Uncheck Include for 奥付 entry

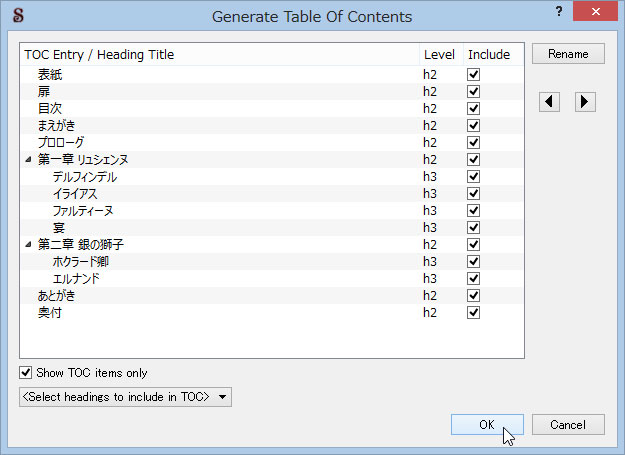pos(473,313)
